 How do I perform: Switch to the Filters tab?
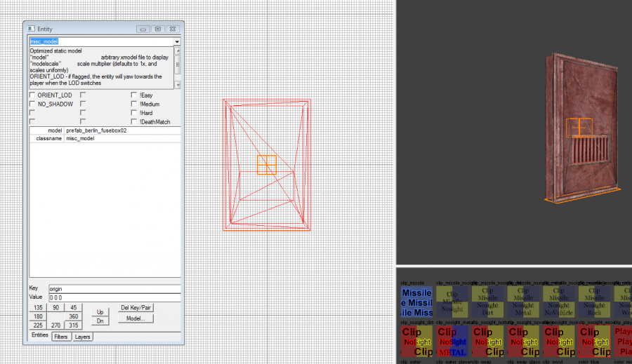pos(61,337)
